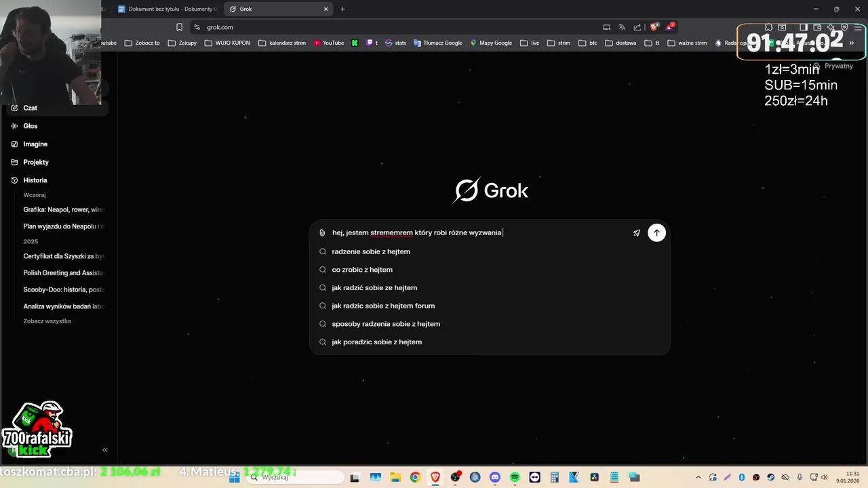
Task: Click the share icon in address bar
Action: click(x=637, y=27)
